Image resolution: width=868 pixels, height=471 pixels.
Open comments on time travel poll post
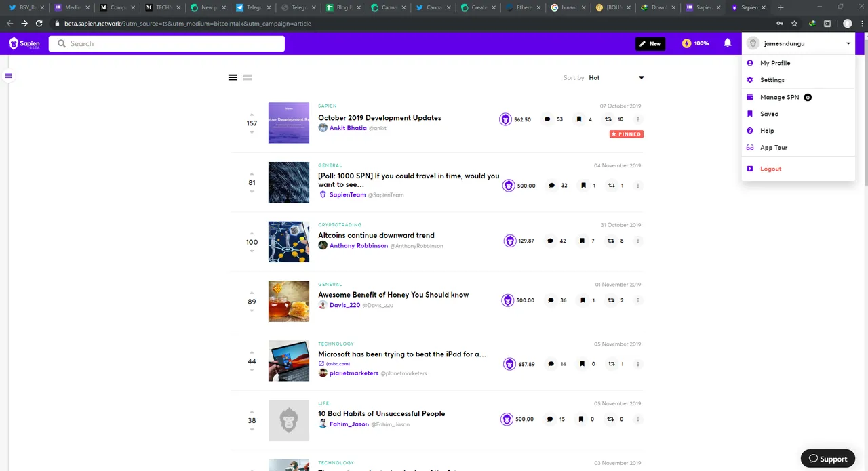(x=551, y=186)
